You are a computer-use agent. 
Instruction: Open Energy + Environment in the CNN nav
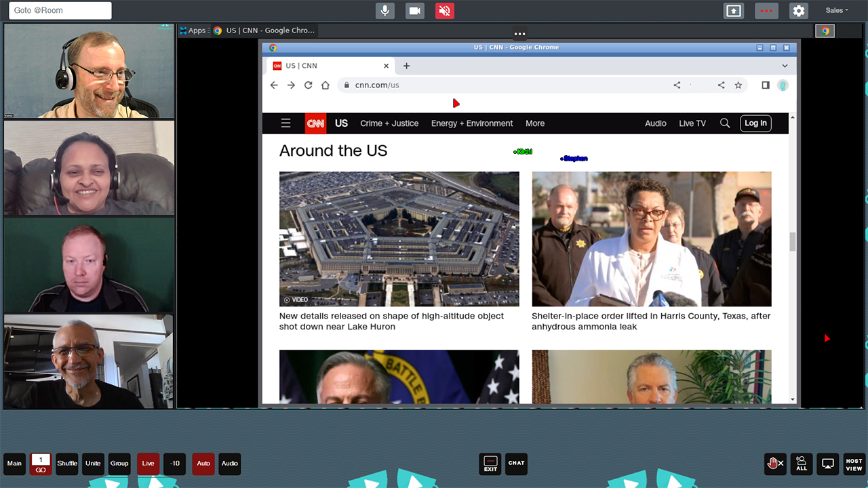point(472,123)
